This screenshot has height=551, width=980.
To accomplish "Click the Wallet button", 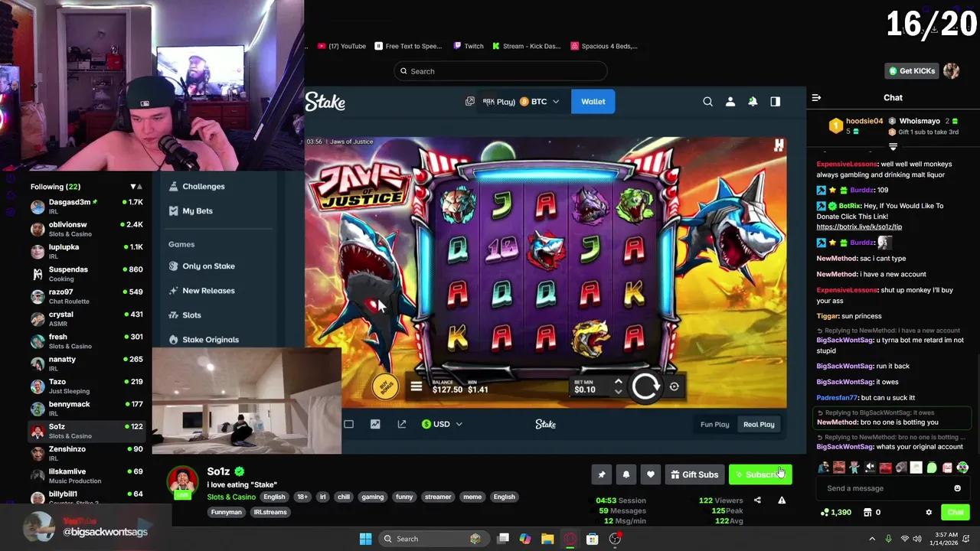I will [593, 101].
